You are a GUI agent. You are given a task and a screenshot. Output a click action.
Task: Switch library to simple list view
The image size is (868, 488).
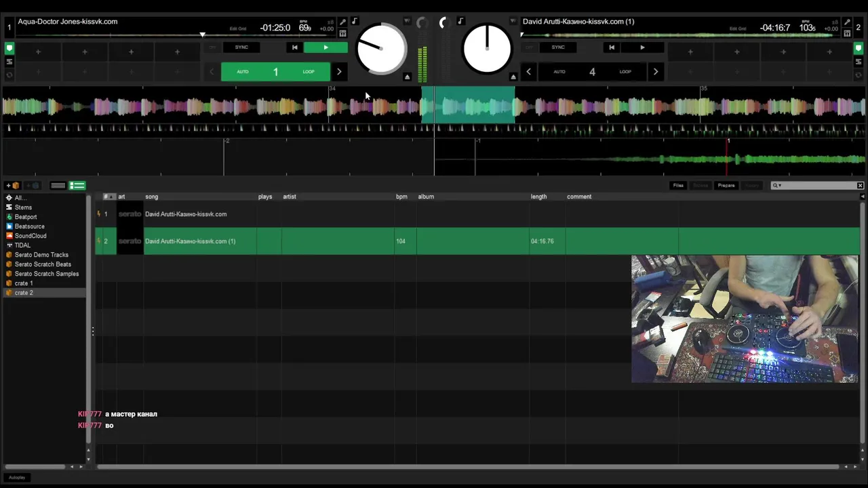pyautogui.click(x=58, y=186)
